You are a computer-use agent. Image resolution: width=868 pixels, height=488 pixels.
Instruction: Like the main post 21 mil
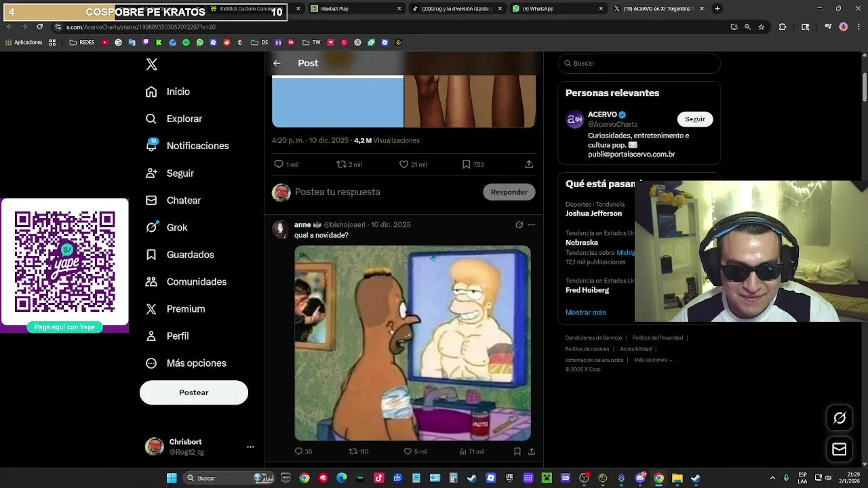point(413,164)
